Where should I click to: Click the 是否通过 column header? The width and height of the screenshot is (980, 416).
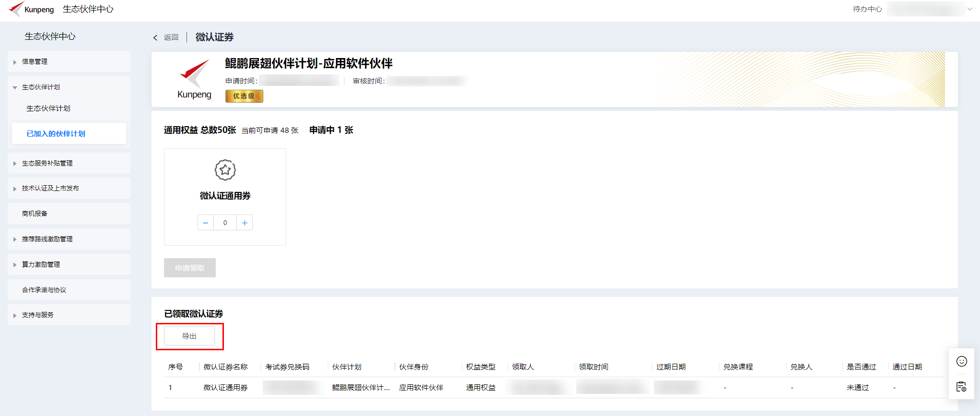861,367
